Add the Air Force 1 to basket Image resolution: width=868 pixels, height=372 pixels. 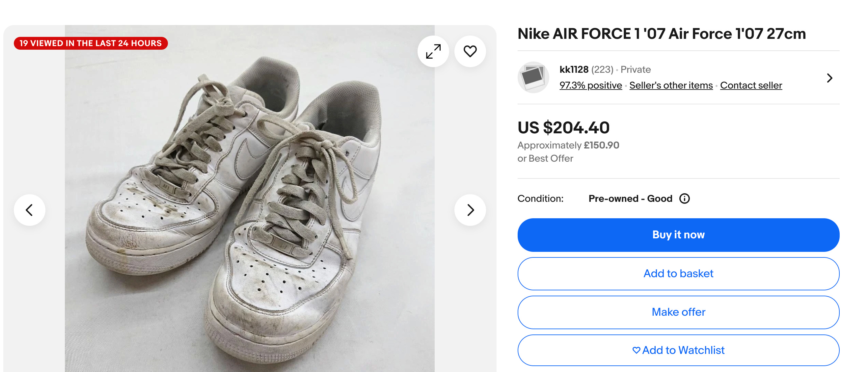(x=678, y=273)
